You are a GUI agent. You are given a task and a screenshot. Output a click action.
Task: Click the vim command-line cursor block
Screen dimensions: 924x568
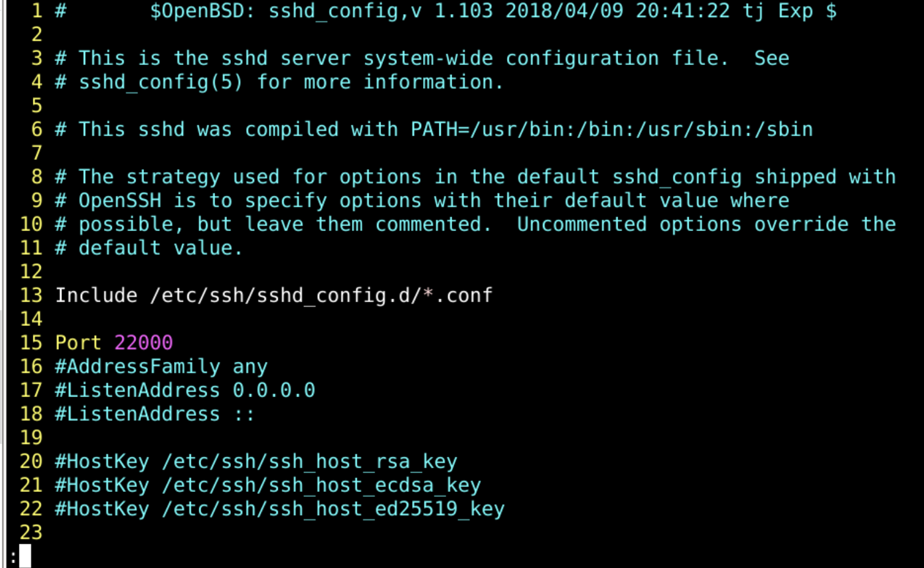[x=25, y=556]
